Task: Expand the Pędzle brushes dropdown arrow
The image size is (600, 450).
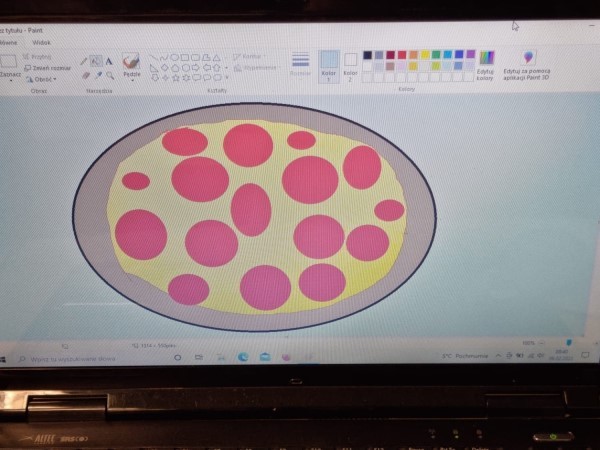Action: click(x=132, y=80)
